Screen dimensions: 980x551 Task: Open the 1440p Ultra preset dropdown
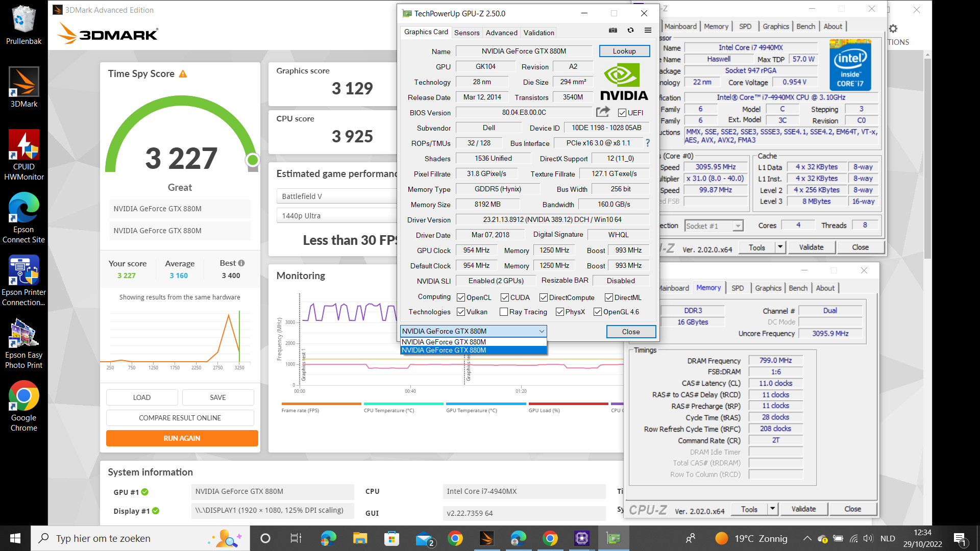337,216
